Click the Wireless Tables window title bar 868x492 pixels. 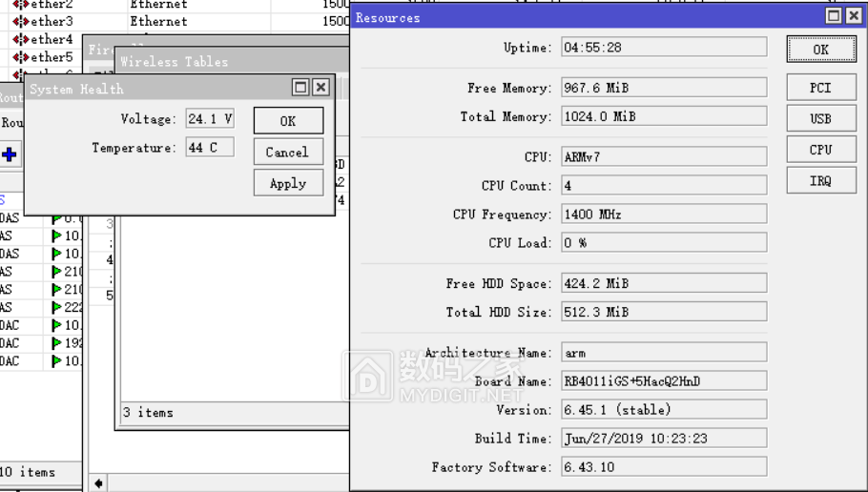233,61
